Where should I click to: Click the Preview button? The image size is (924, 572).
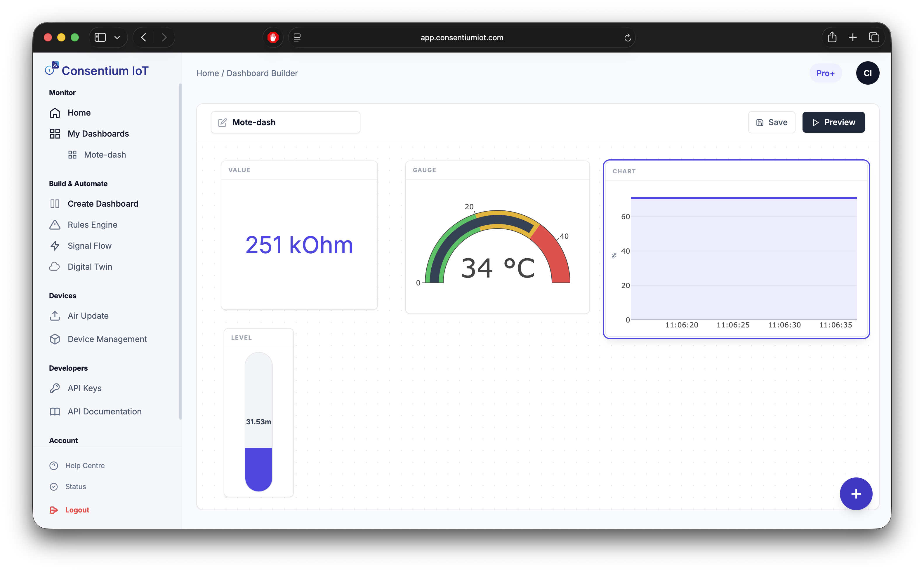[833, 122]
